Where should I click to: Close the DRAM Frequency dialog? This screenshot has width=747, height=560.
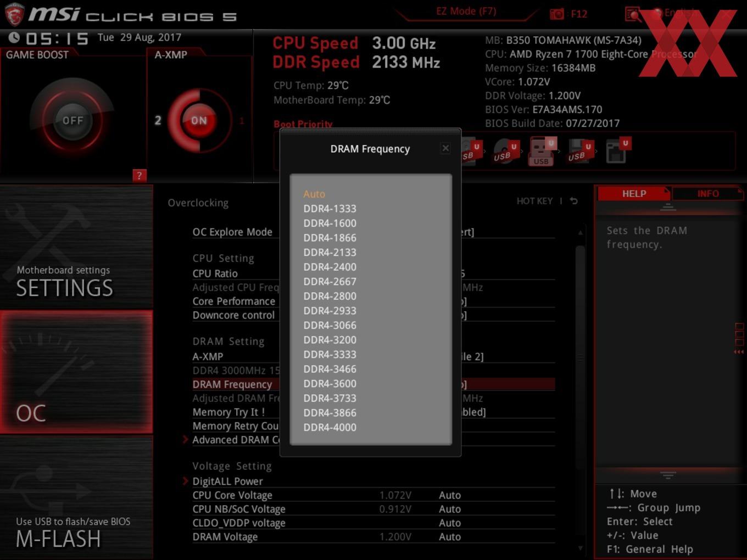coord(445,148)
